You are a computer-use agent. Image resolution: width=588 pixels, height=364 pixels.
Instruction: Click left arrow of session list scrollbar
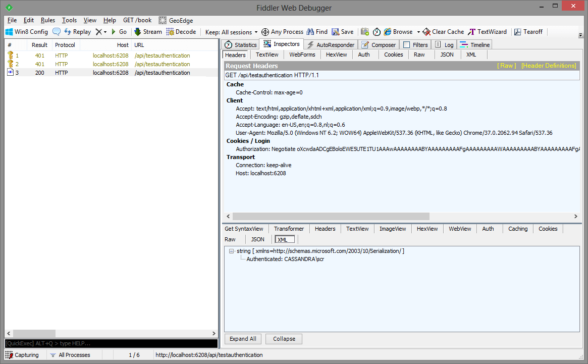(9, 333)
